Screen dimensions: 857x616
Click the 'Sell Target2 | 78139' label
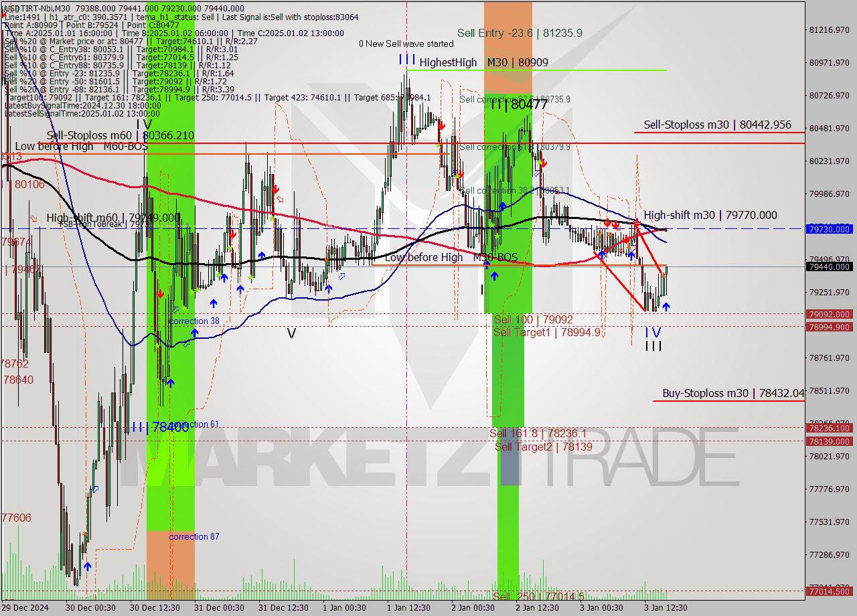click(543, 446)
